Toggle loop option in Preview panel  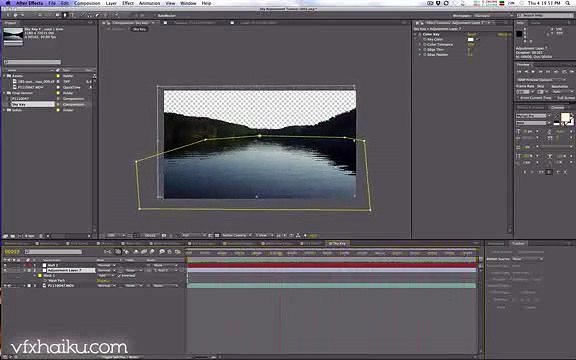pos(564,72)
